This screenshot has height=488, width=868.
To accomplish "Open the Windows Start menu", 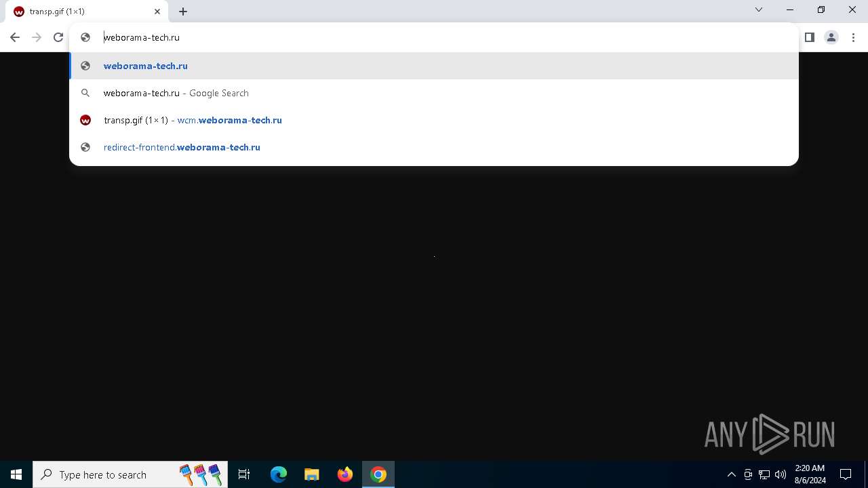I will (x=16, y=474).
